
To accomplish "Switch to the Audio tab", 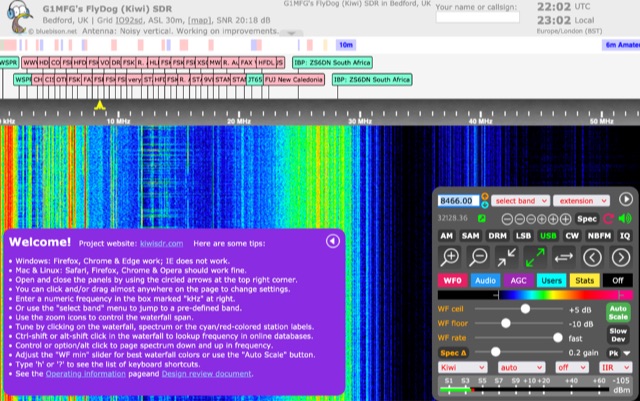I will pos(485,281).
